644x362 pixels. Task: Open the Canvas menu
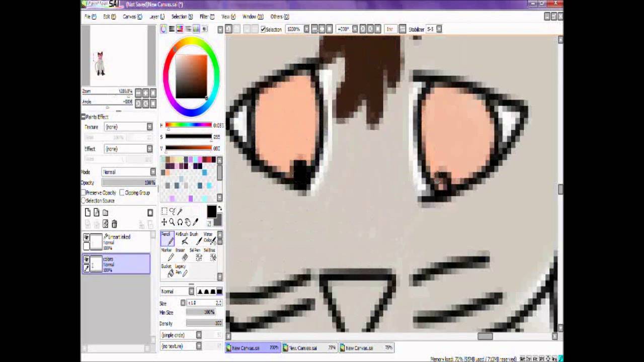[x=132, y=17]
